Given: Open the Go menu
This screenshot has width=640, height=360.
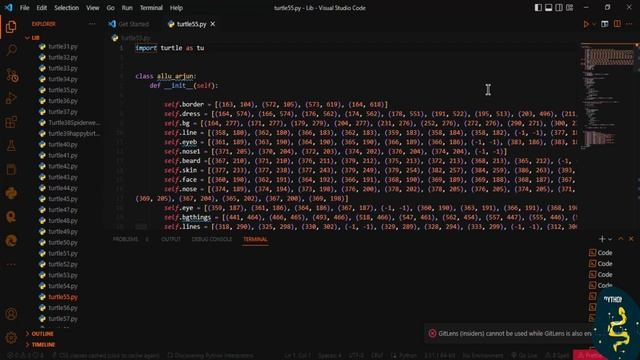Looking at the screenshot, I should point(111,8).
